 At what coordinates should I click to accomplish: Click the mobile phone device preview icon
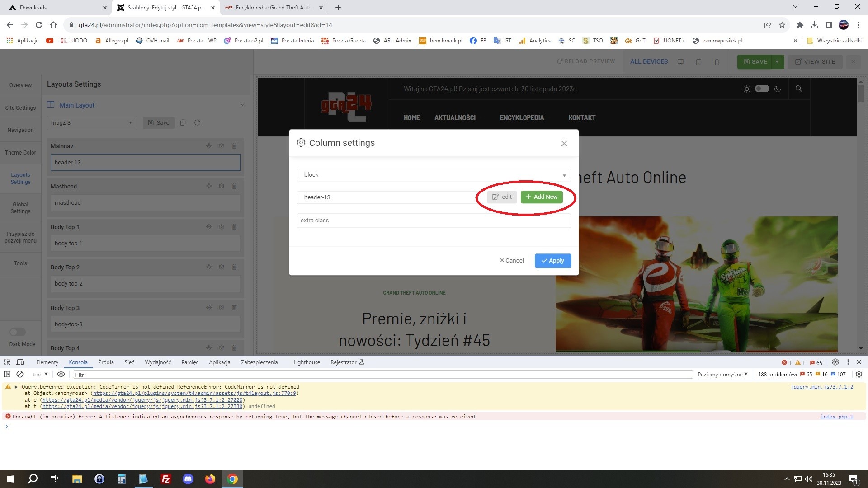coord(717,62)
